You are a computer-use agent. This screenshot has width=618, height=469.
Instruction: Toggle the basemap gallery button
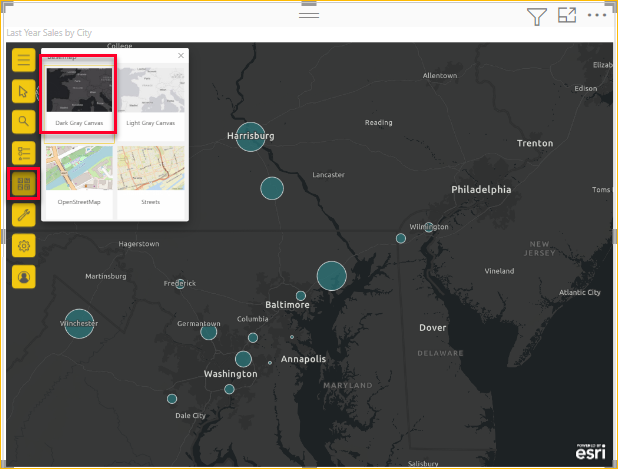pyautogui.click(x=24, y=184)
